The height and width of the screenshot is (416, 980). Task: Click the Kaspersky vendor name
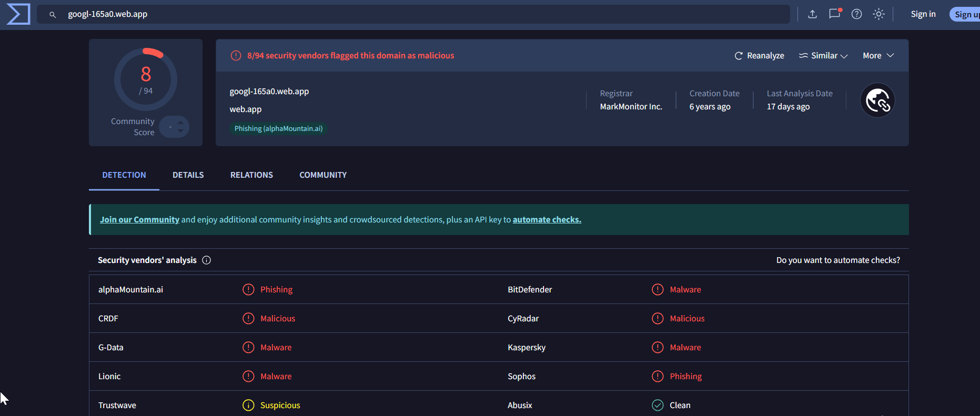coord(527,348)
